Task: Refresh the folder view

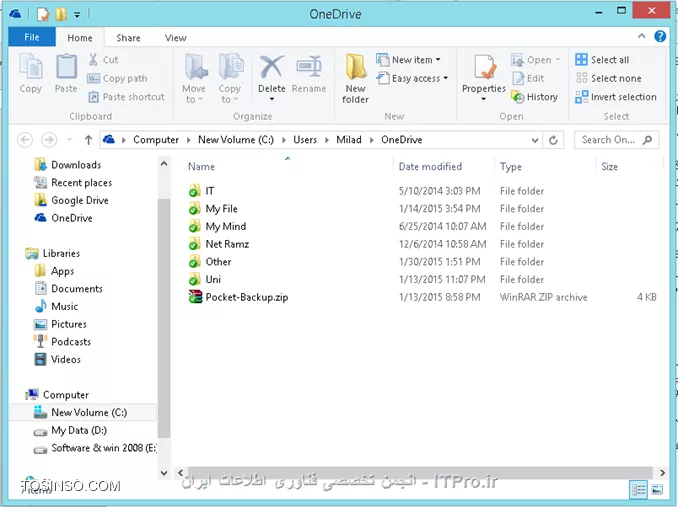Action: click(553, 140)
